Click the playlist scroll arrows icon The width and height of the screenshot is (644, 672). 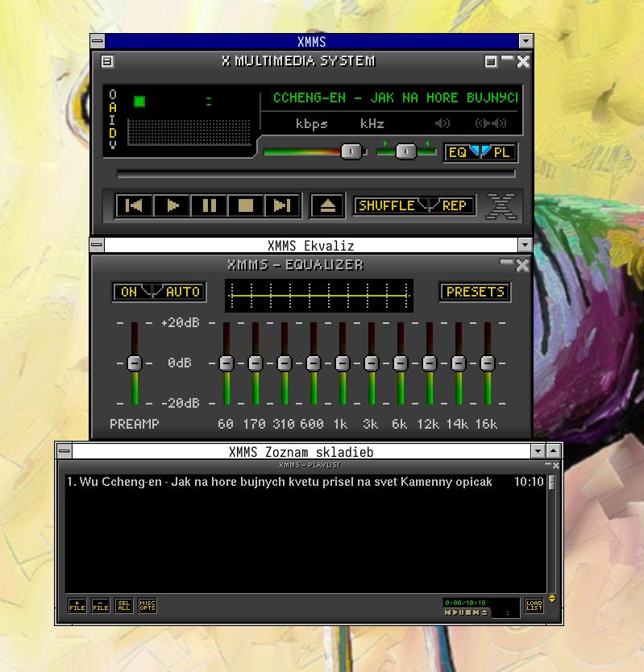[x=552, y=599]
